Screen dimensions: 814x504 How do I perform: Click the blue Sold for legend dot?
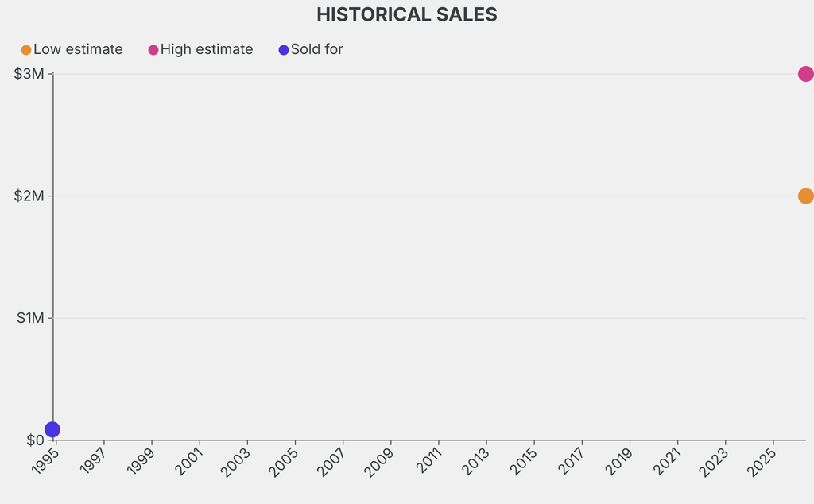click(x=284, y=50)
